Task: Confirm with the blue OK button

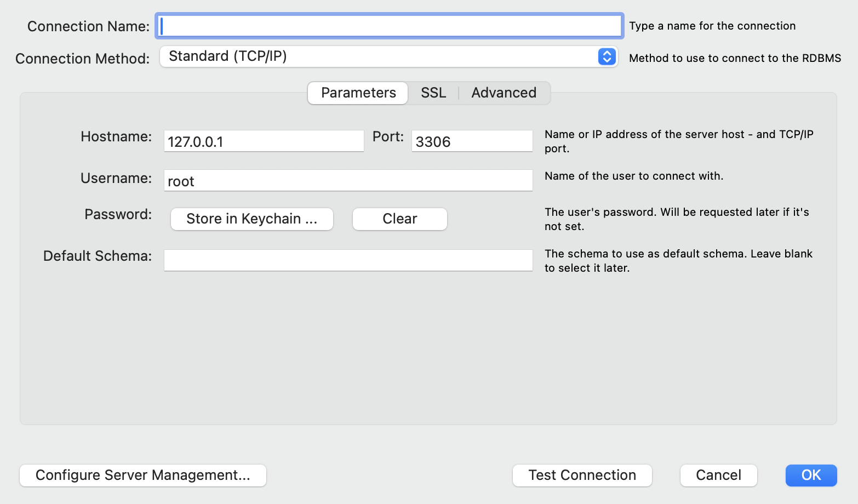Action: click(x=811, y=476)
